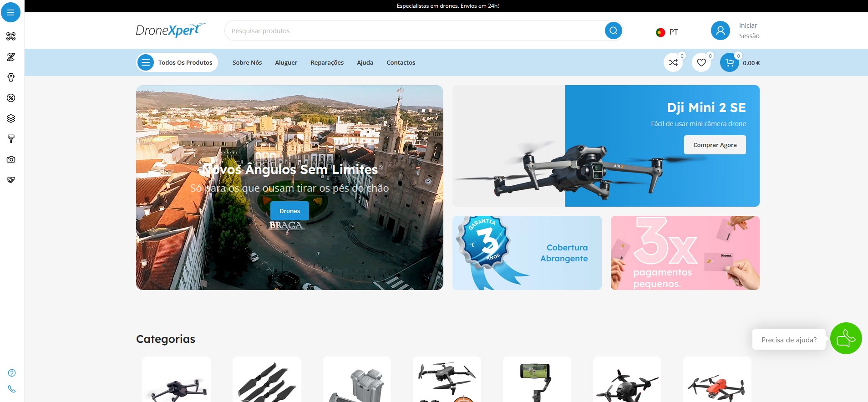Click the Portuguese flag icon
The width and height of the screenshot is (868, 402).
(660, 32)
